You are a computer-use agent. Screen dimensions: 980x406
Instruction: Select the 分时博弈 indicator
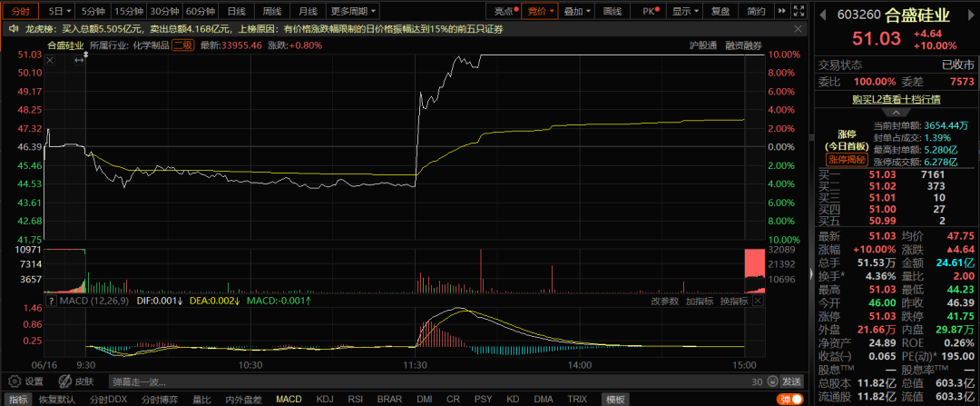pos(160,399)
